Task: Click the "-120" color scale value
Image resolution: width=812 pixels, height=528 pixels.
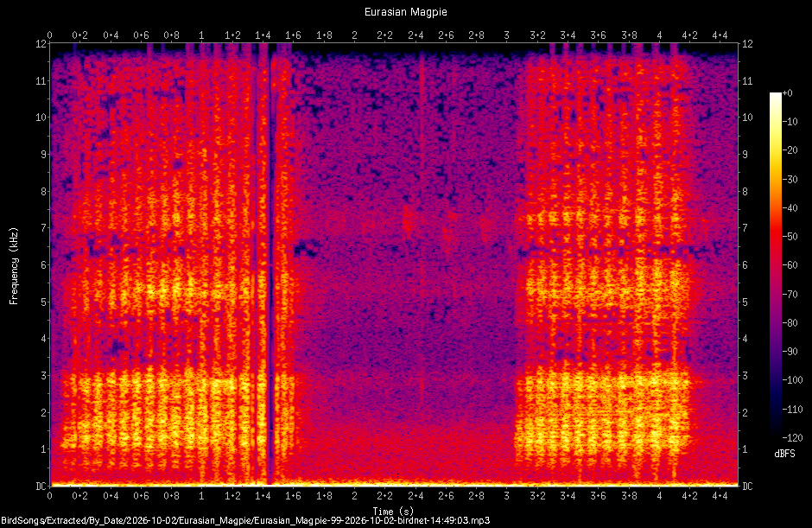Action: click(x=792, y=437)
